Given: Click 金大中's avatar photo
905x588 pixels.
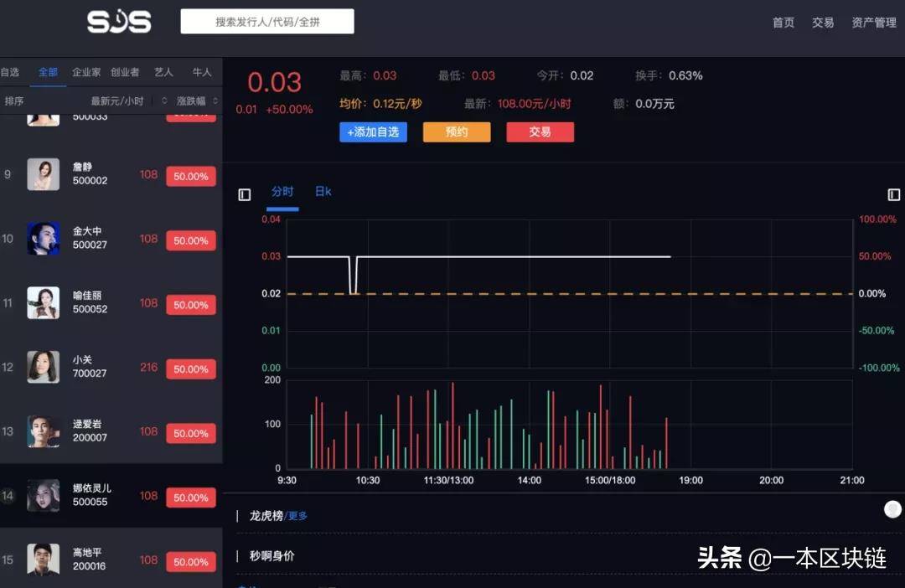Looking at the screenshot, I should (44, 239).
